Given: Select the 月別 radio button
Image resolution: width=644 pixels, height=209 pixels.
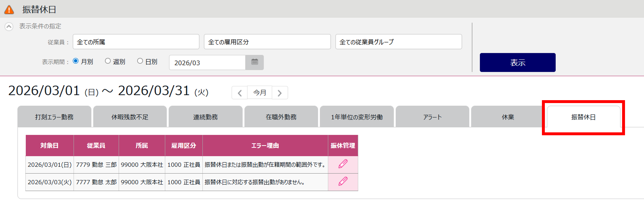Looking at the screenshot, I should (x=76, y=61).
